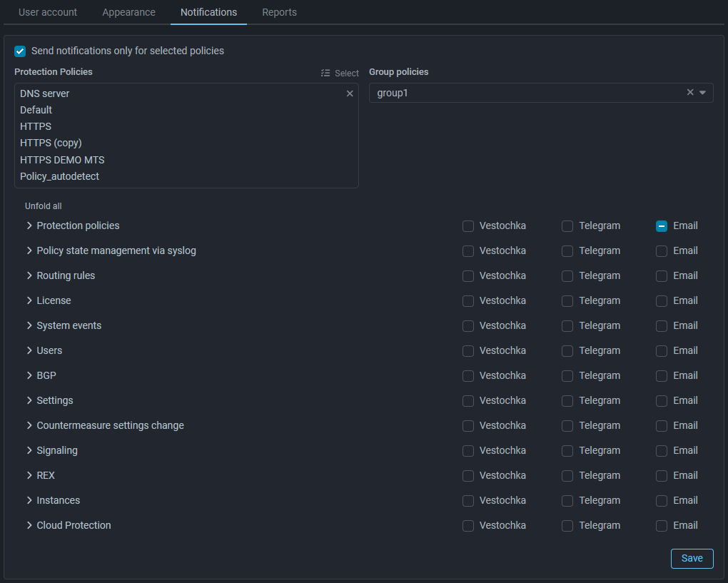Select the HTTPS DEMO MTS policy entry
Image resolution: width=728 pixels, height=583 pixels.
pyautogui.click(x=62, y=160)
